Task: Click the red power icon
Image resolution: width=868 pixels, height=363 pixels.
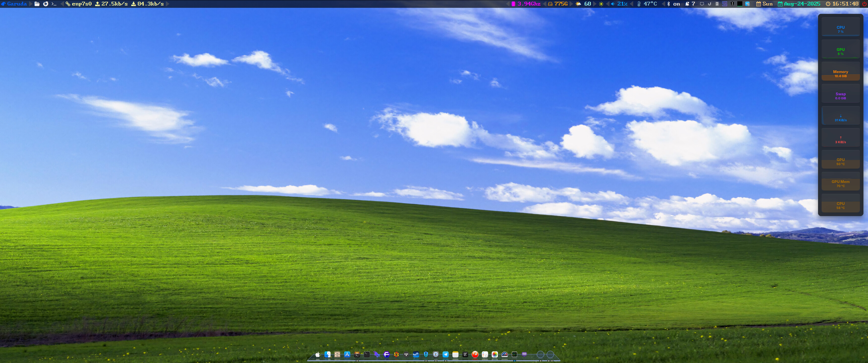Action: coord(864,4)
